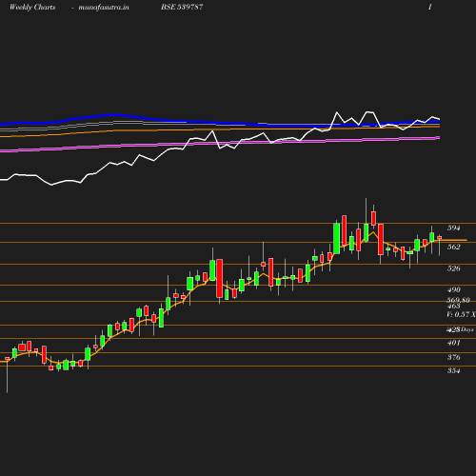This screenshot has width=476, height=476.
Task: Click the tallest wick candle near chart peak
Action: 366,232
